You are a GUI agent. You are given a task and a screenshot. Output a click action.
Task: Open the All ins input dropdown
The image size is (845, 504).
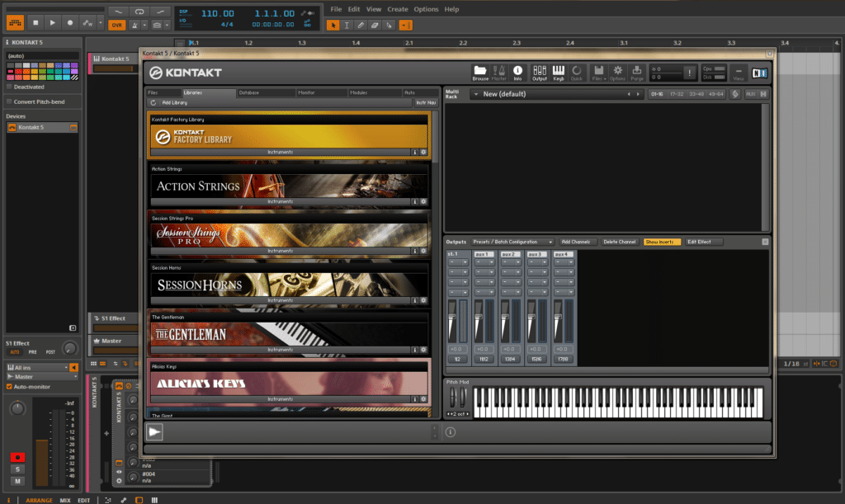[x=37, y=367]
